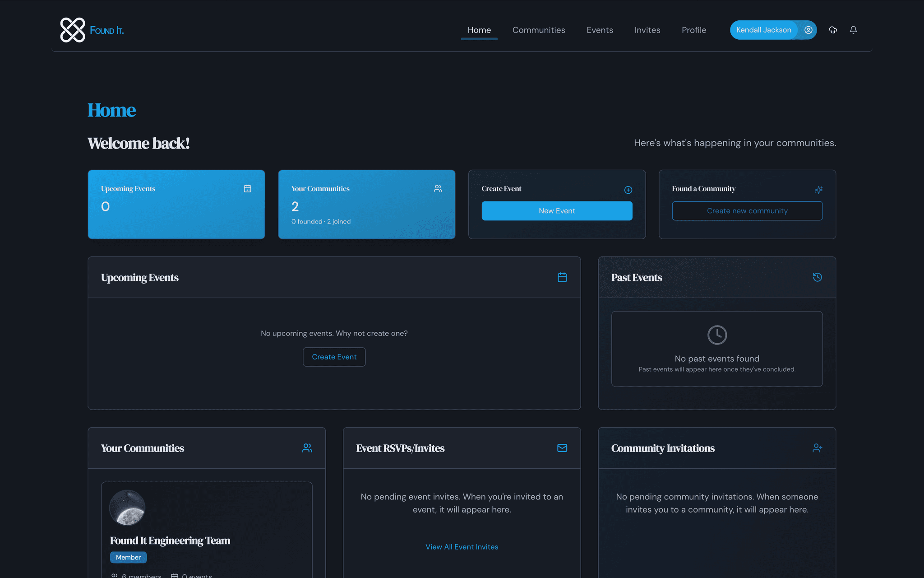Open the notifications bell icon

[x=853, y=30]
